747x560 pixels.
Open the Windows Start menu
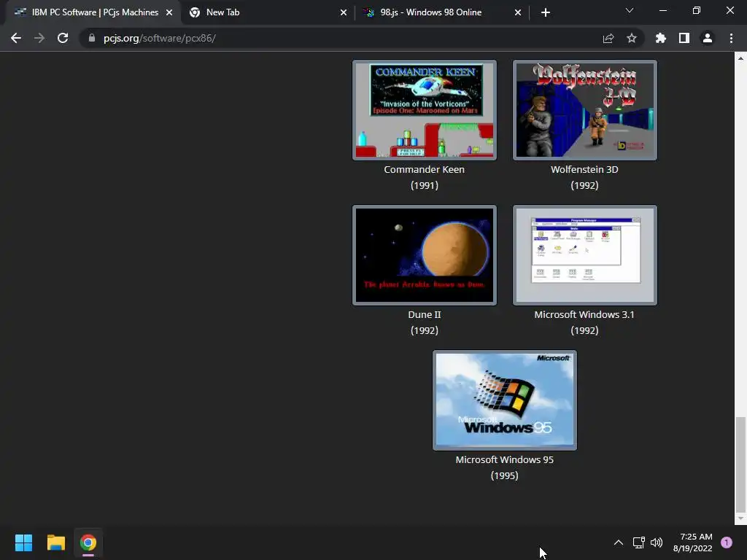point(23,542)
